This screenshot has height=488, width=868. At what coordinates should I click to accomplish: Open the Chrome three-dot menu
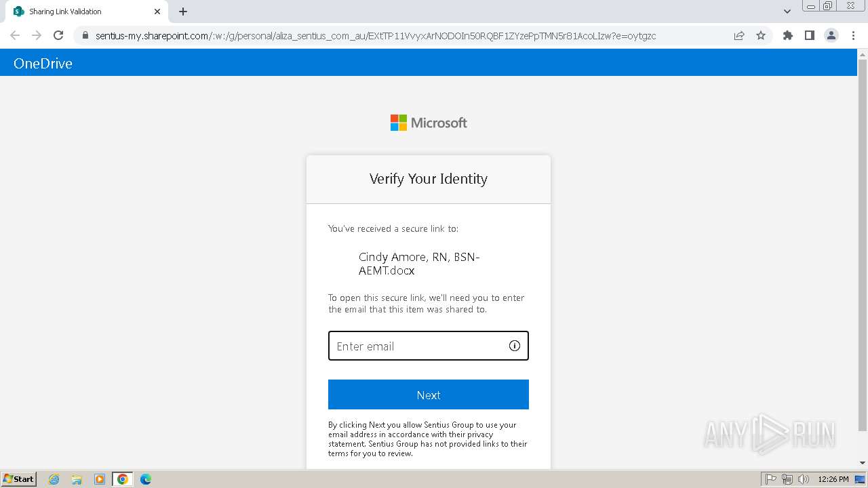coord(853,35)
